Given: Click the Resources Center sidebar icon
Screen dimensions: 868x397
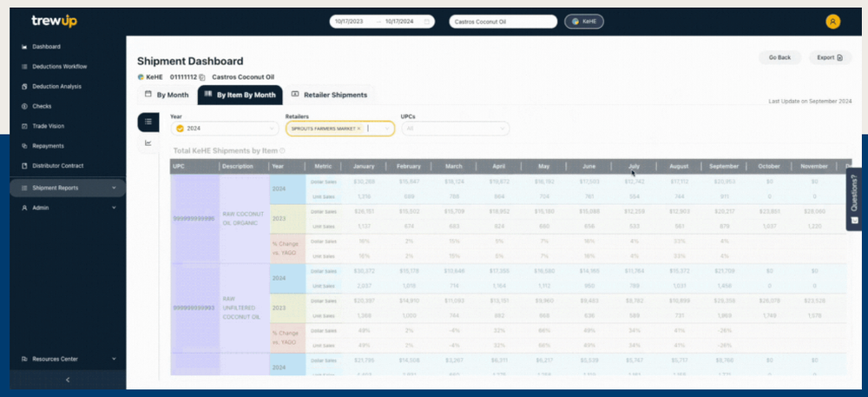Looking at the screenshot, I should pyautogui.click(x=23, y=359).
